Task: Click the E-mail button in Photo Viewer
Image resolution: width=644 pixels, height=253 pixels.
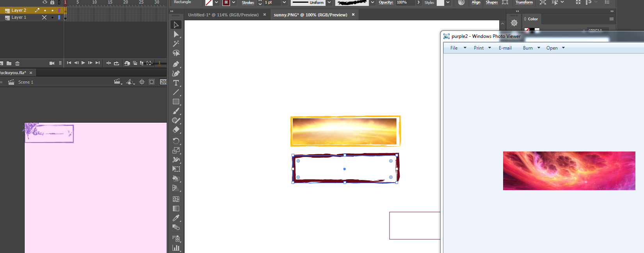Action: coord(505,48)
